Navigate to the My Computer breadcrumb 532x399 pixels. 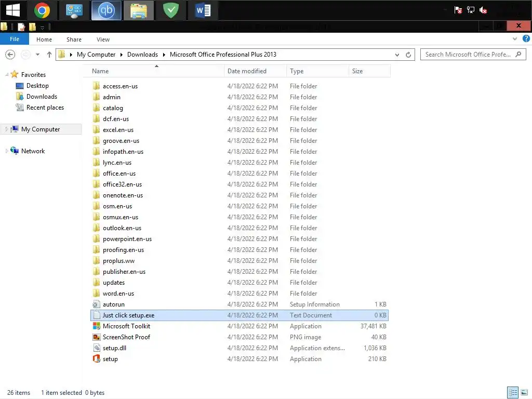click(96, 55)
